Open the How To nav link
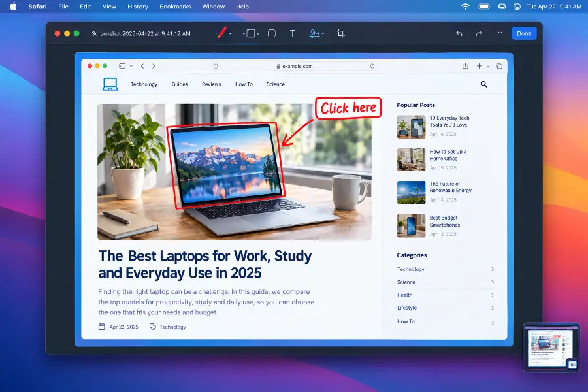Viewport: 588px width, 392px height. click(x=244, y=84)
